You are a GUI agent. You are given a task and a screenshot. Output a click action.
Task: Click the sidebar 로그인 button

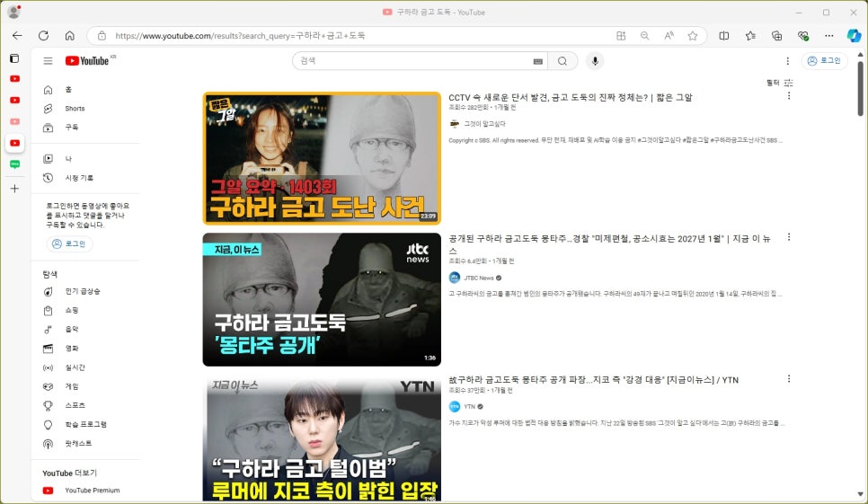coord(69,244)
